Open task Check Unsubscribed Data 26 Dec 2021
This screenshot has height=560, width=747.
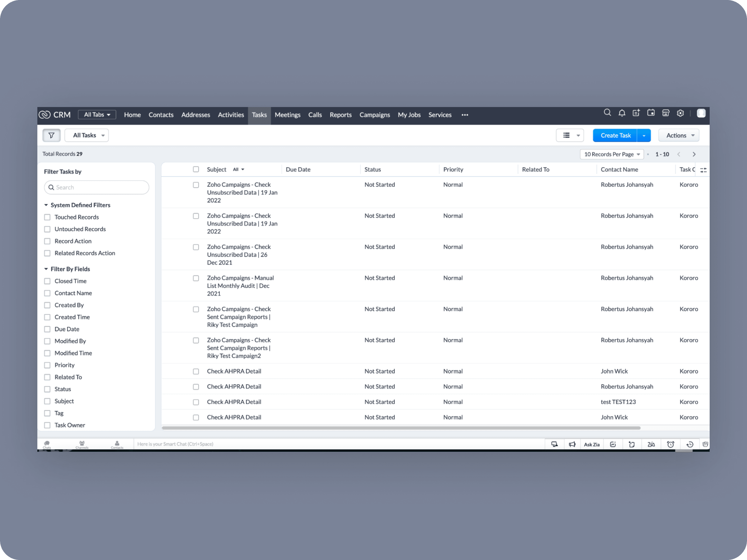click(x=239, y=255)
